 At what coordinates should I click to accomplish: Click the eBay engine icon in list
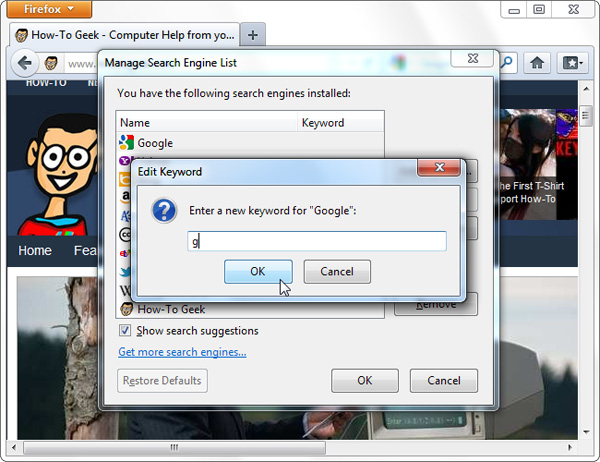[x=125, y=253]
